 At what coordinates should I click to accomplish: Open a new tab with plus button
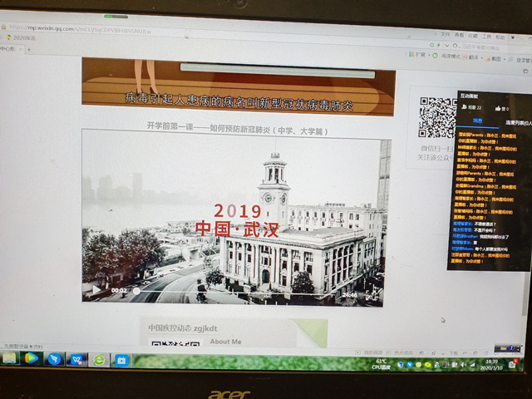pyautogui.click(x=29, y=50)
